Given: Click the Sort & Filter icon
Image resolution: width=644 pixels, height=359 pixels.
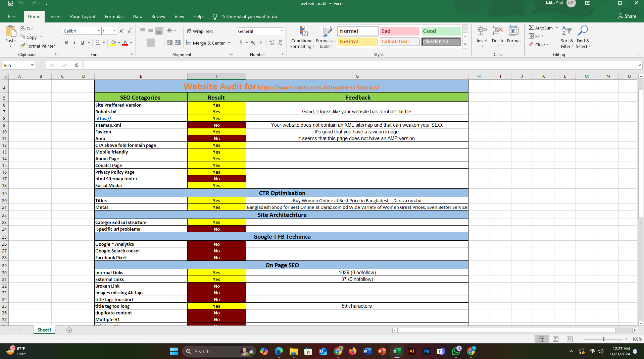Looking at the screenshot, I should click(566, 31).
